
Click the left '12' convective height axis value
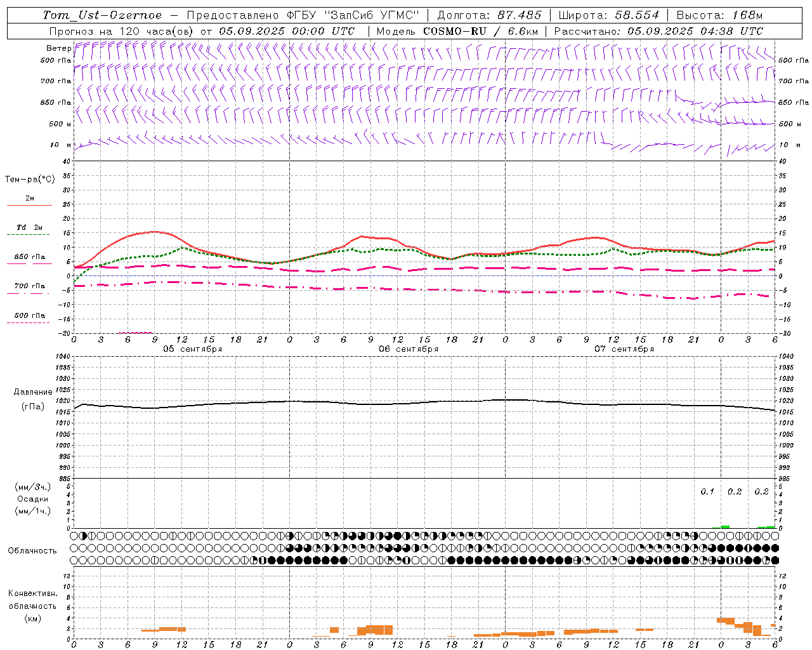pos(67,576)
